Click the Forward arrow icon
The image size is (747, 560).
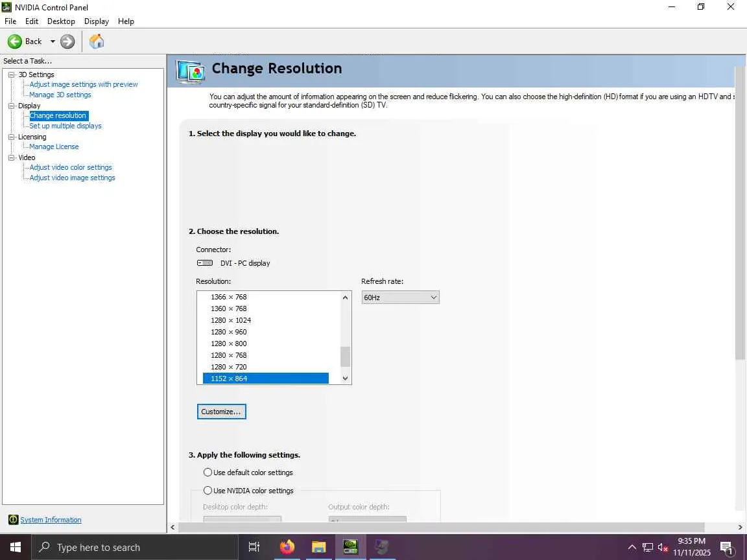coord(67,41)
